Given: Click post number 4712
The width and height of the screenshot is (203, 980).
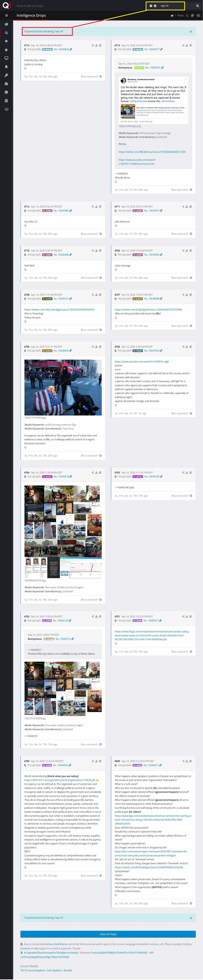Looking at the screenshot, I should (x=27, y=207).
